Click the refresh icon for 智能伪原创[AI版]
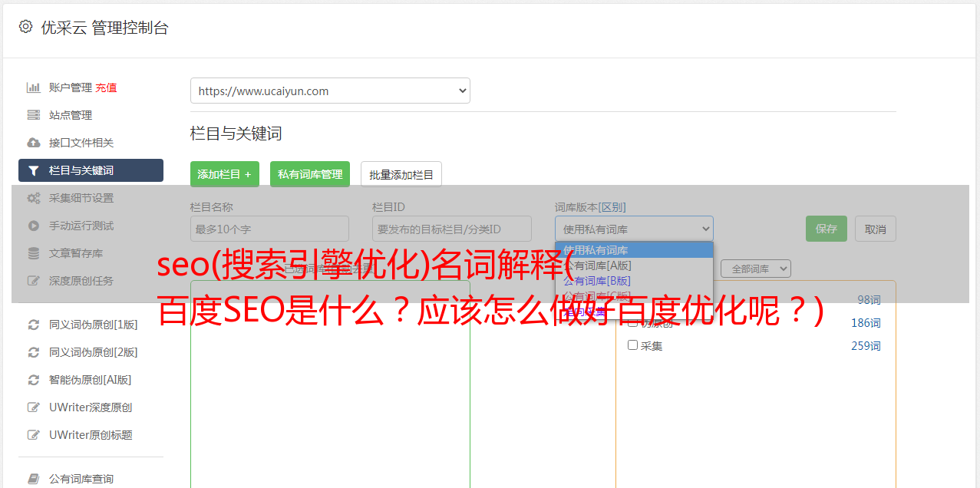The image size is (980, 488). [x=33, y=380]
